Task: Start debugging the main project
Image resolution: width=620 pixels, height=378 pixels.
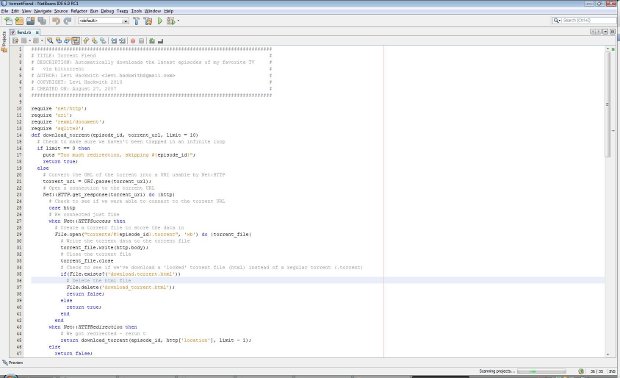Action: point(170,21)
